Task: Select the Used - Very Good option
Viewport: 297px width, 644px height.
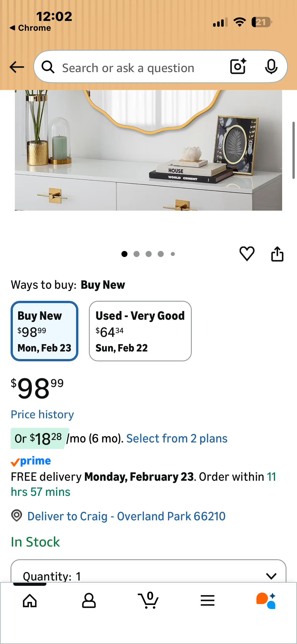Action: click(x=140, y=331)
